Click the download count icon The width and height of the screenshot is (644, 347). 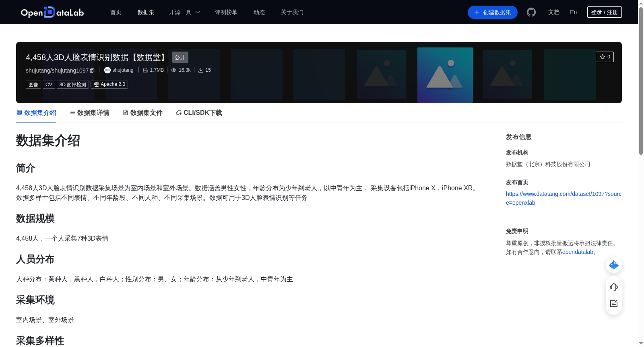pos(201,70)
